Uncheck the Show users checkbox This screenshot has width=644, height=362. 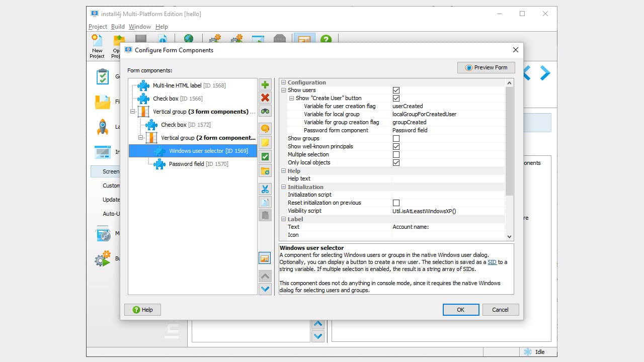tap(396, 90)
